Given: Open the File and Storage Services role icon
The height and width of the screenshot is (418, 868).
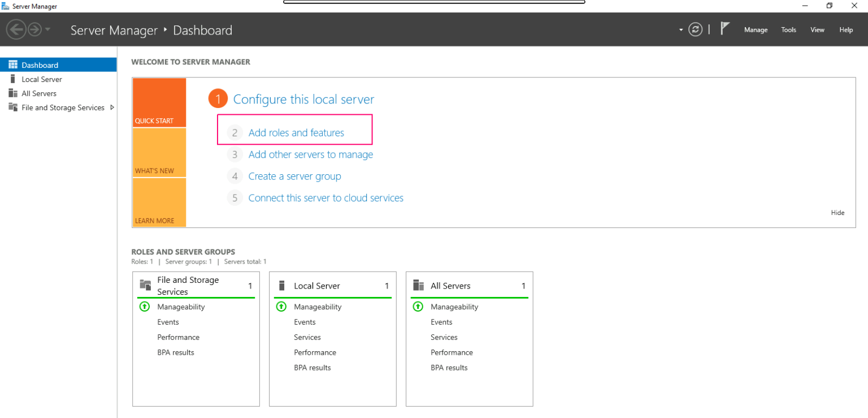Looking at the screenshot, I should [x=14, y=107].
